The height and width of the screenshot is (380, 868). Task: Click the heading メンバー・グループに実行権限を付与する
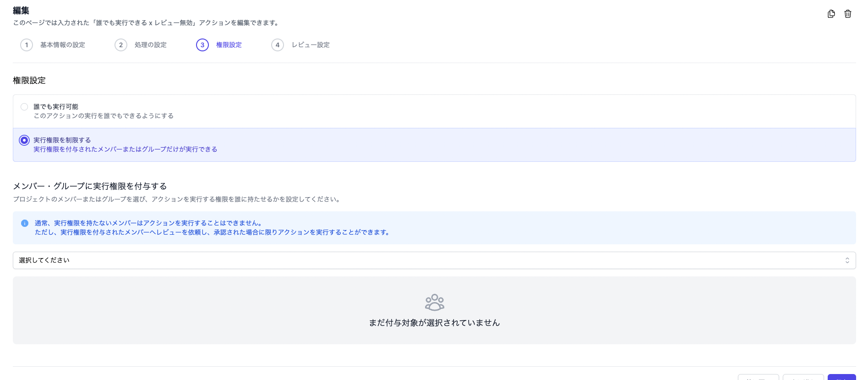90,186
